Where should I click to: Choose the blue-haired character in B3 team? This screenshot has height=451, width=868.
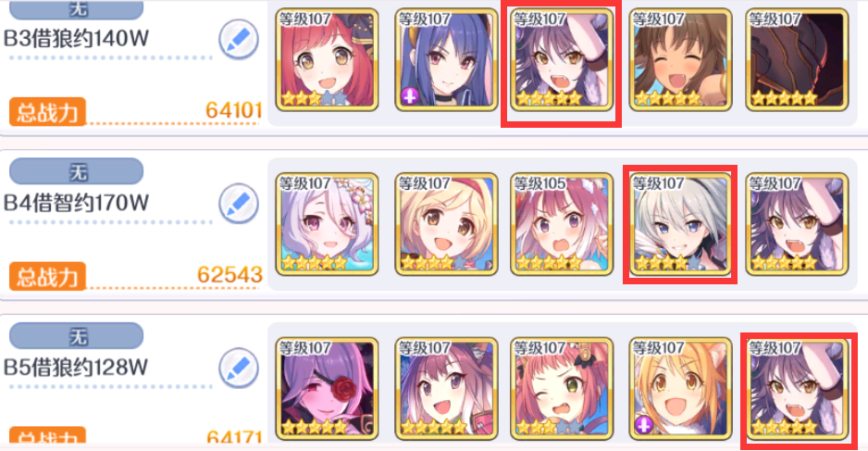[x=446, y=60]
